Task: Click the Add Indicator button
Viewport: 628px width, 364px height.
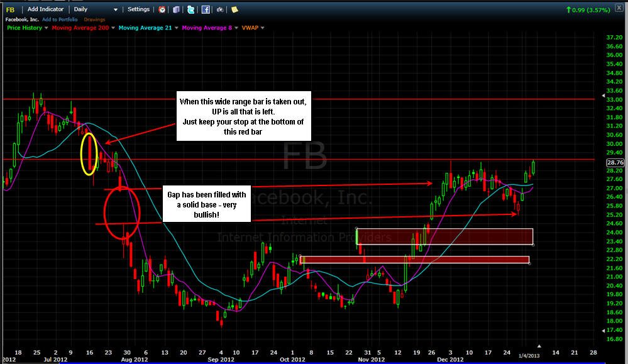Action: (45, 9)
